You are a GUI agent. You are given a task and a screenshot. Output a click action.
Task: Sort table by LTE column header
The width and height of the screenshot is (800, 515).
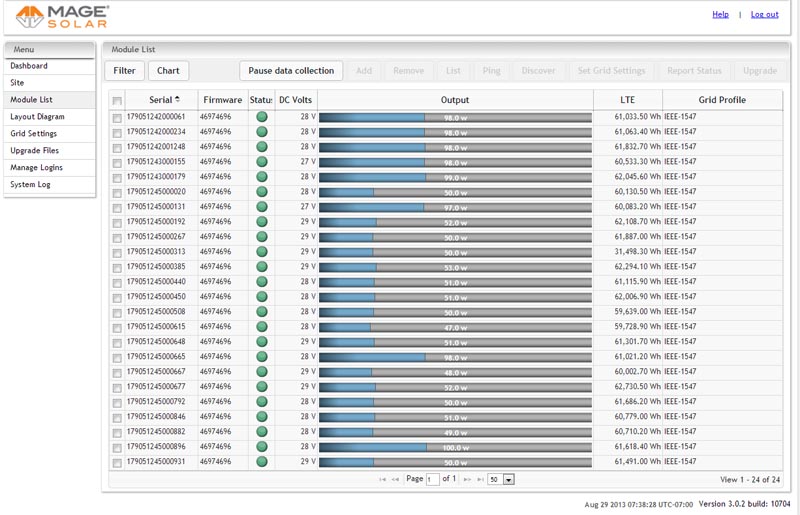(x=627, y=100)
